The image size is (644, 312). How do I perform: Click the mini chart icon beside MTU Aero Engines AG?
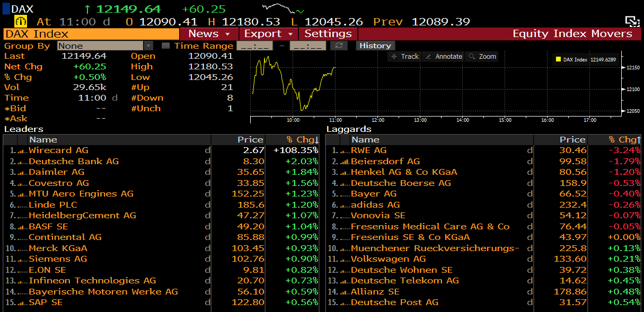22,194
